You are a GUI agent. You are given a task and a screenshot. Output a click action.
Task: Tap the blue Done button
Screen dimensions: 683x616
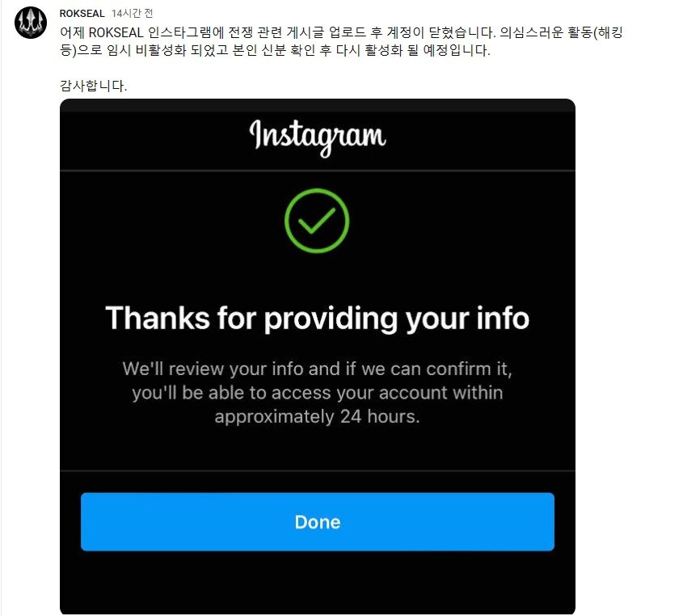coord(318,521)
